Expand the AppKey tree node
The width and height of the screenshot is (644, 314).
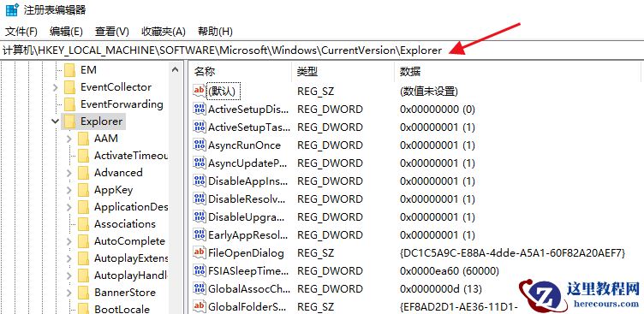(x=69, y=190)
